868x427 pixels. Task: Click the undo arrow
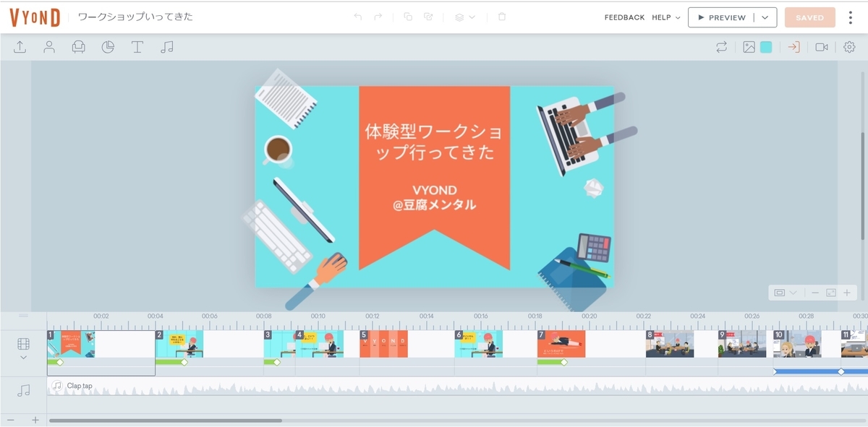(357, 17)
